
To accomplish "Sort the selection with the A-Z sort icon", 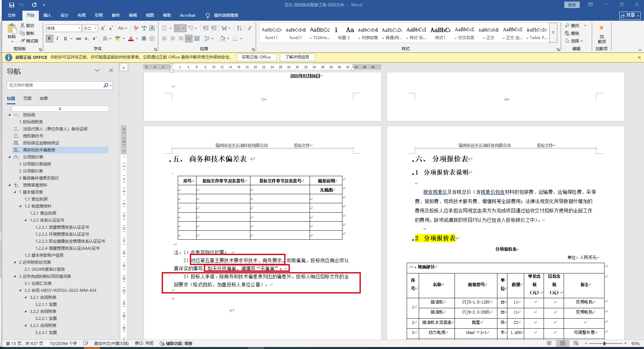I will (x=239, y=28).
